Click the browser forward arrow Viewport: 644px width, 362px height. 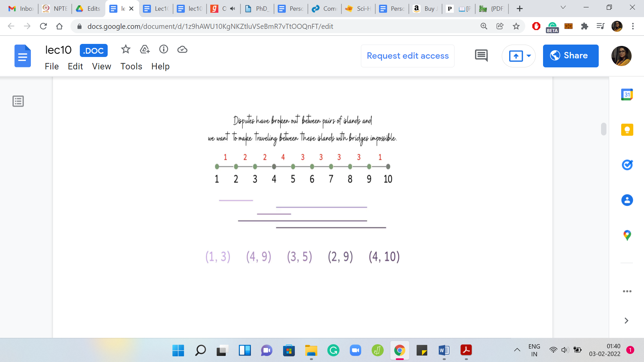27,26
